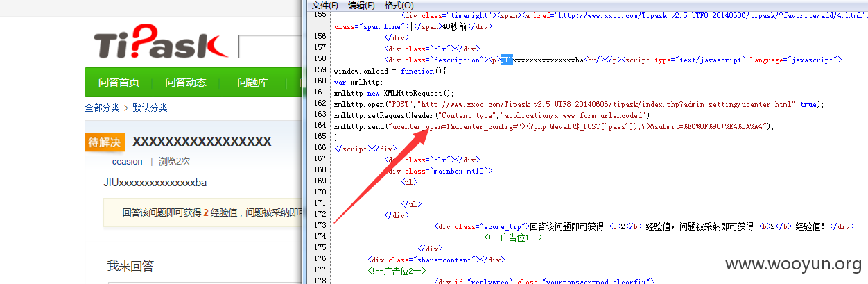
Task: Click 浏览2次 view count text
Action: click(x=174, y=161)
